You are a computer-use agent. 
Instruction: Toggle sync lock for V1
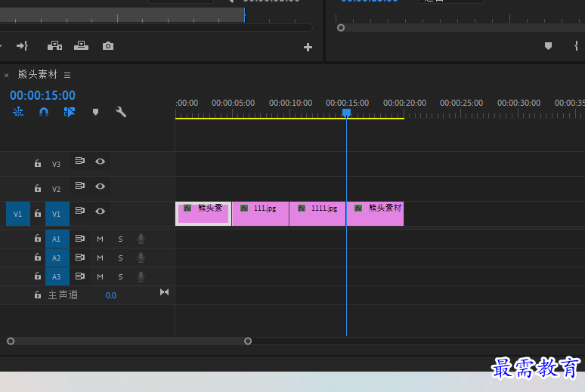(x=80, y=211)
